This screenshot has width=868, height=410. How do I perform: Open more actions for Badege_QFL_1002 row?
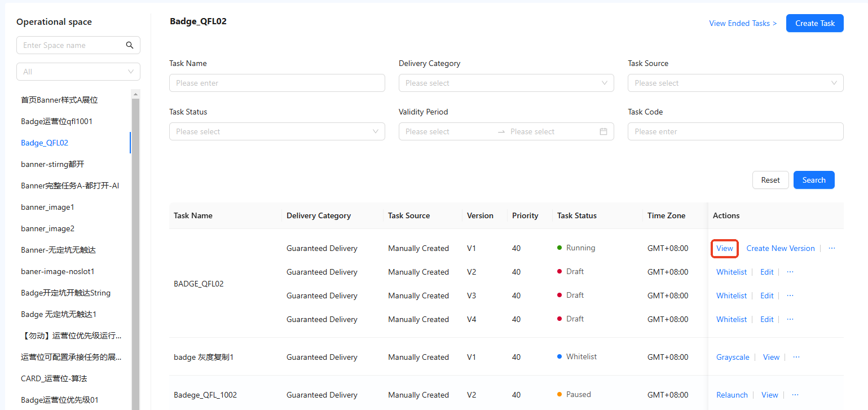(795, 395)
